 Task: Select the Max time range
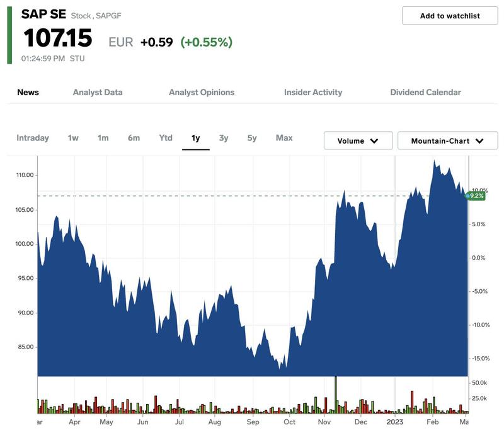pos(284,138)
